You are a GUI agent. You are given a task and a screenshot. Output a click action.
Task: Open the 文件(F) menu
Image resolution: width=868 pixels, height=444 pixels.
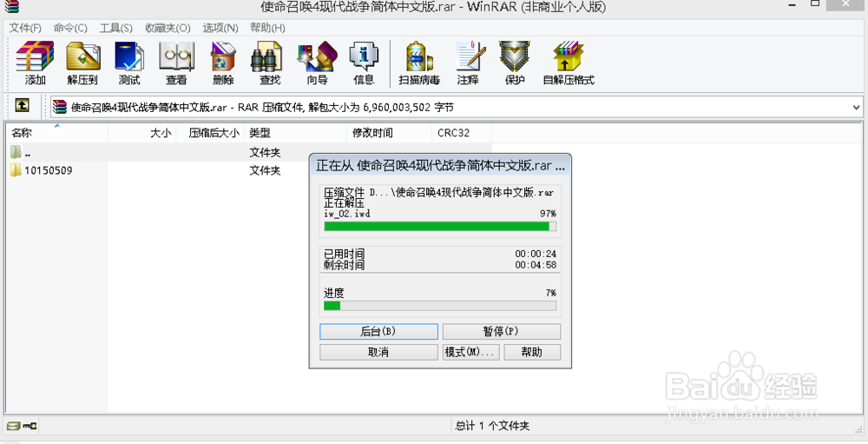point(25,28)
